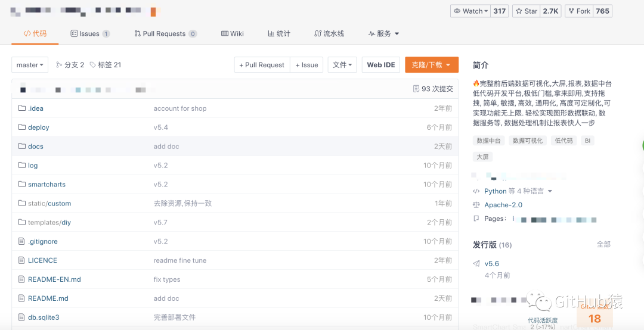Image resolution: width=644 pixels, height=330 pixels.
Task: Click the README-EN.md file icon
Action: coord(22,279)
